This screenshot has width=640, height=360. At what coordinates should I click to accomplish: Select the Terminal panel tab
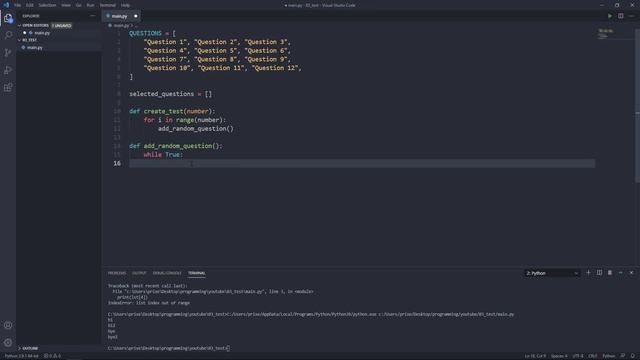197,273
